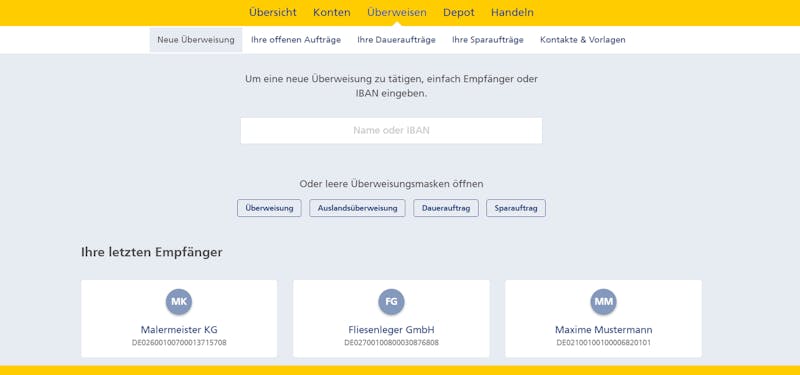800x375 pixels.
Task: Select recipient name Maxime Mustermann
Action: 604,330
